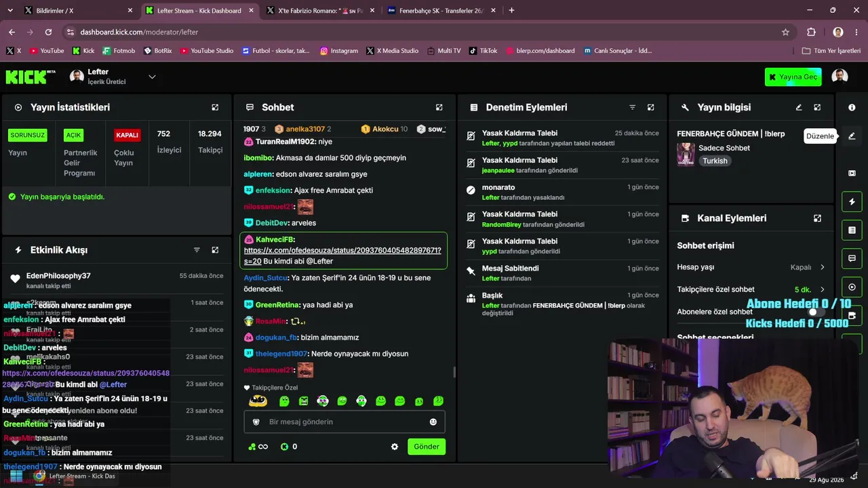The height and width of the screenshot is (488, 868).
Task: Filter the Denetim Eylemleri list
Action: (x=632, y=107)
